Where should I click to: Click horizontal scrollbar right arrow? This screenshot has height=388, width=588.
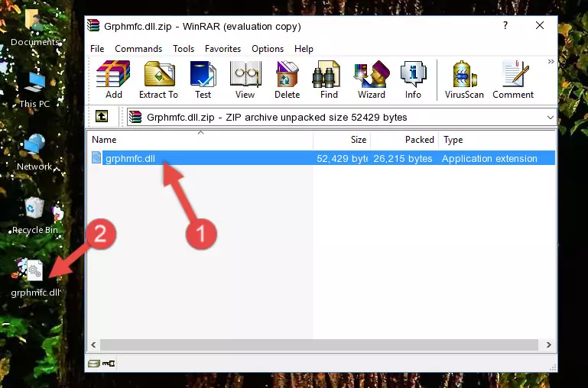(549, 344)
